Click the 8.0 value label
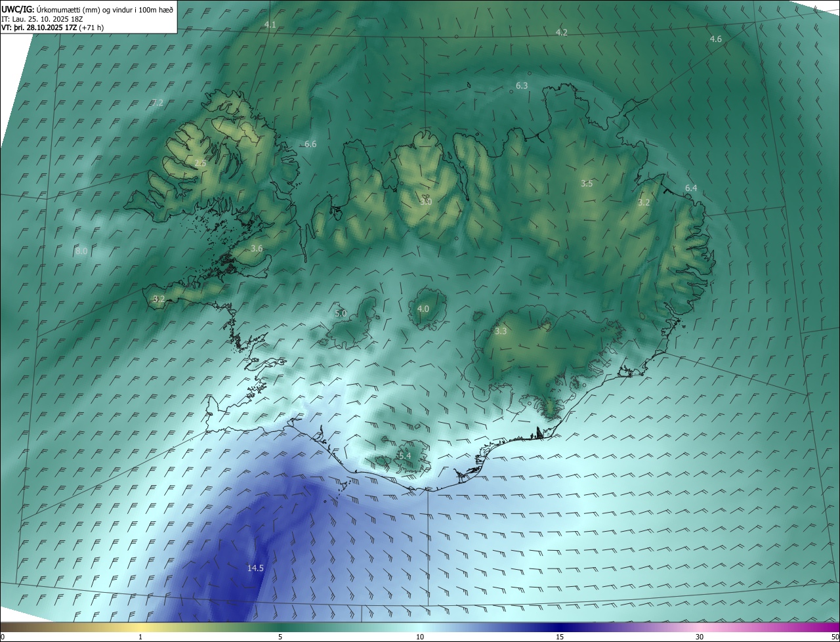 [x=81, y=251]
